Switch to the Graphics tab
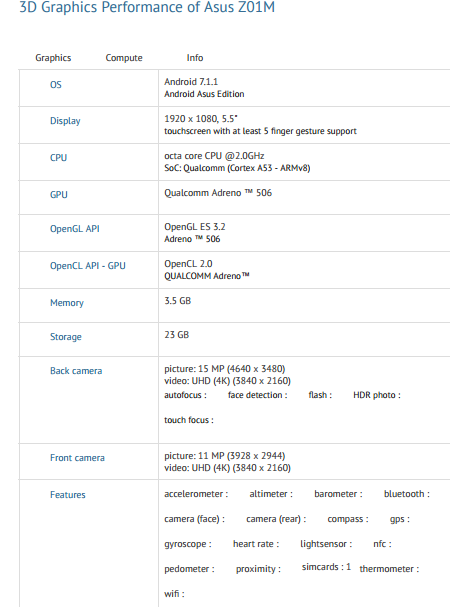This screenshot has width=450, height=607. pos(53,58)
